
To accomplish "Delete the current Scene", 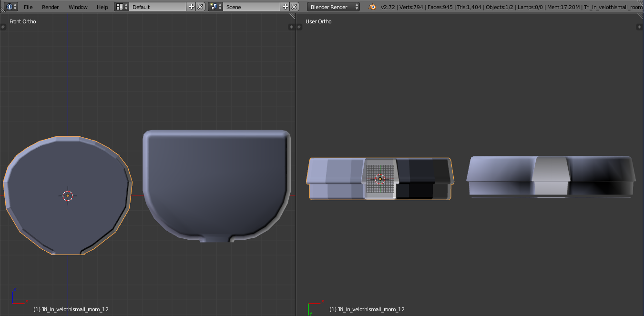I will [x=295, y=7].
